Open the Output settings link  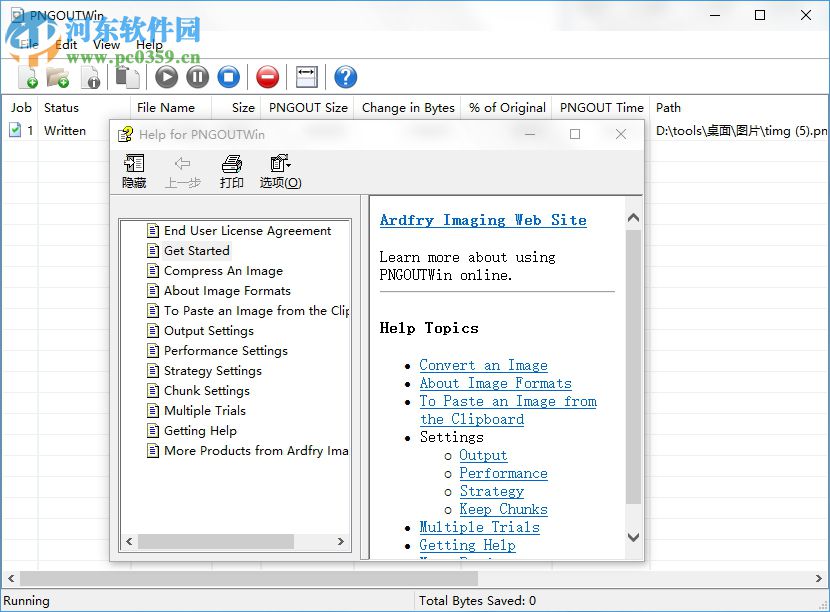pos(483,455)
